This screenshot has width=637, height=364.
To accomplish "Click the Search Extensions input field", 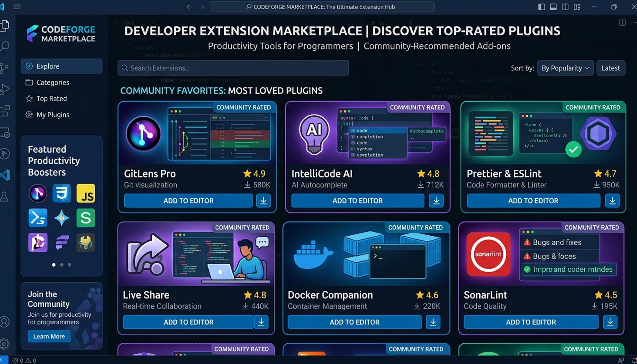I will click(x=233, y=68).
